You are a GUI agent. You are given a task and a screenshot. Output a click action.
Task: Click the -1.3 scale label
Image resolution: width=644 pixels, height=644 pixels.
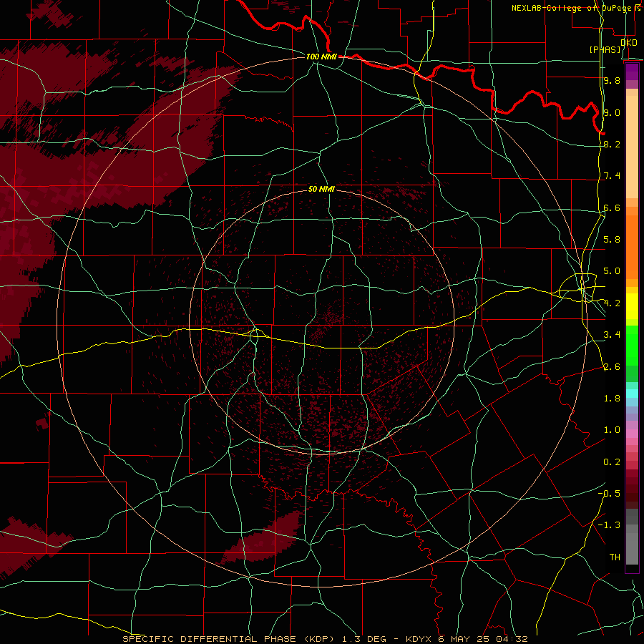click(x=609, y=525)
